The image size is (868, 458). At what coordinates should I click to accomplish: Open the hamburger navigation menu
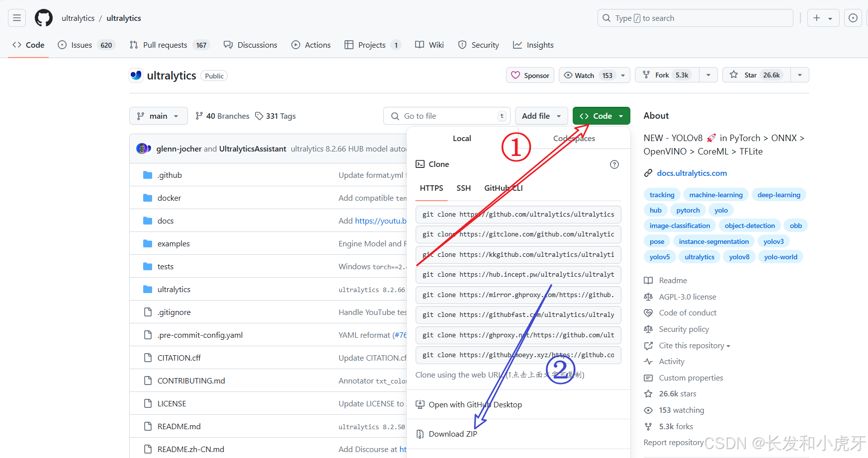point(17,18)
